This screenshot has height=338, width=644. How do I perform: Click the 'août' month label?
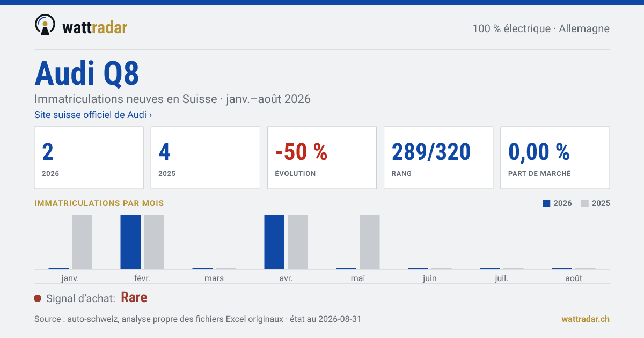pyautogui.click(x=574, y=278)
